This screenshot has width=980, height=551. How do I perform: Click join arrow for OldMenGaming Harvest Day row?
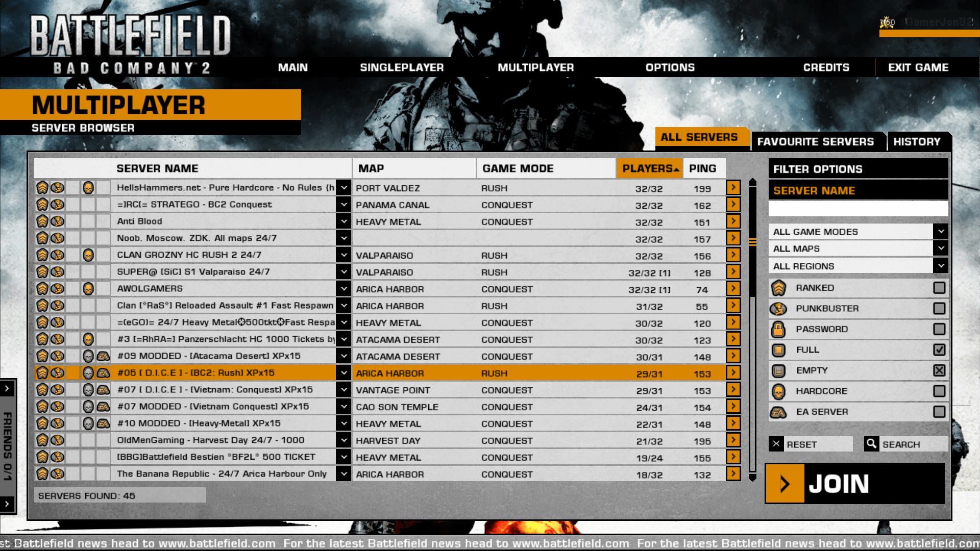[x=733, y=440]
